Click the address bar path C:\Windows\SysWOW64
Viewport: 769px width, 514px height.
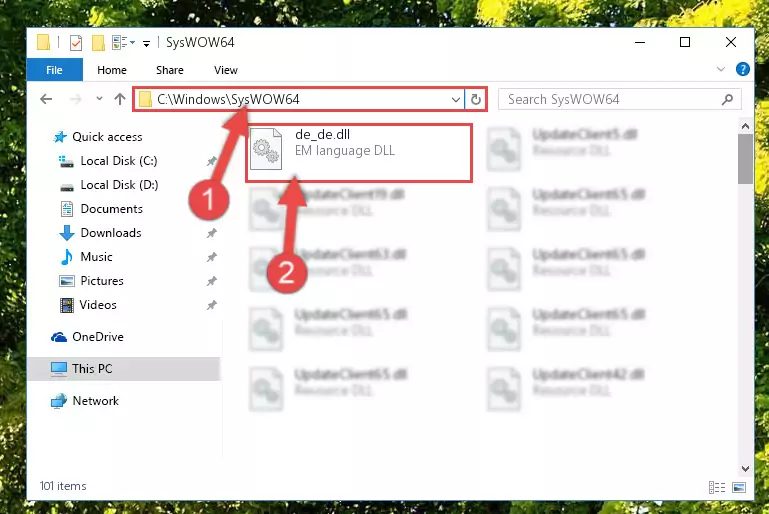(228, 100)
